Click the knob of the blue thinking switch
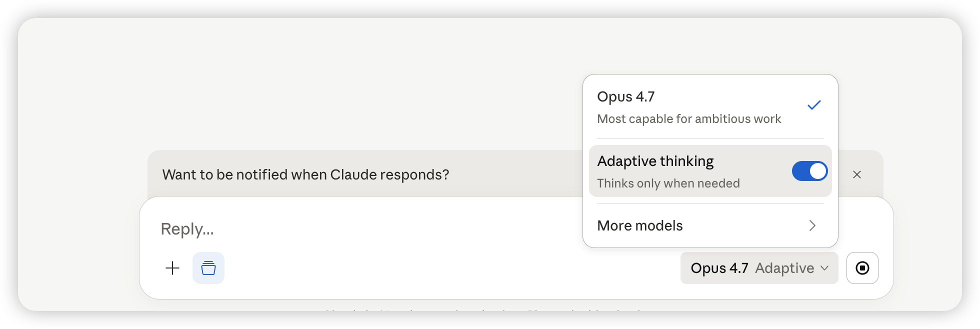980x329 pixels. click(818, 171)
